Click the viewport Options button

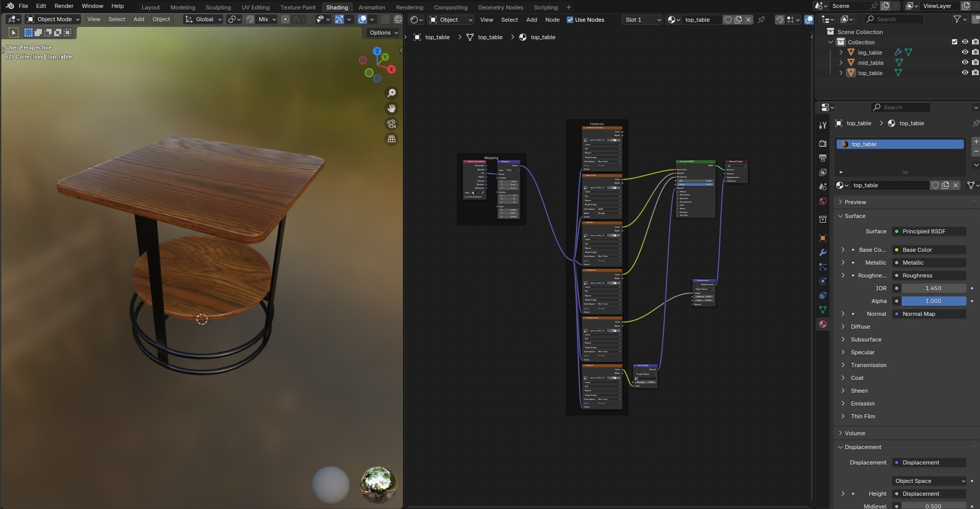pyautogui.click(x=384, y=33)
